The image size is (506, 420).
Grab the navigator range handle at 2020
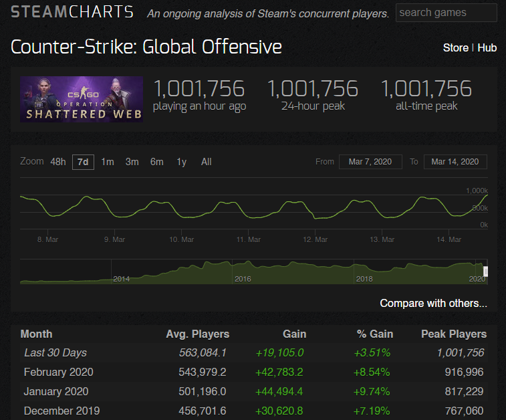(x=485, y=271)
